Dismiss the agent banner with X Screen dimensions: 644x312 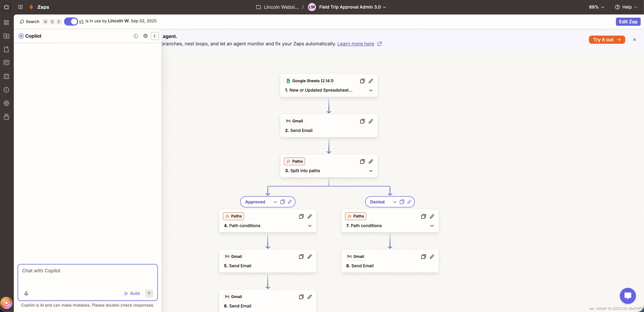tap(635, 40)
